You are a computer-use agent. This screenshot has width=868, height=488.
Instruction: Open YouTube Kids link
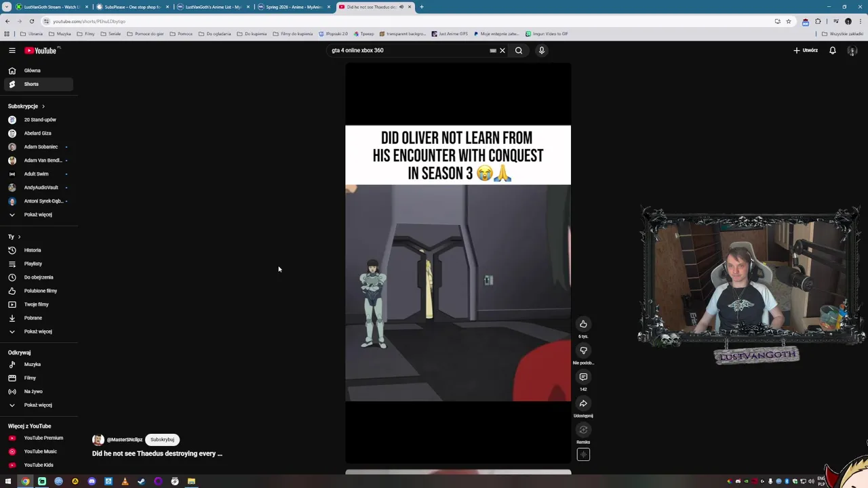(38, 465)
